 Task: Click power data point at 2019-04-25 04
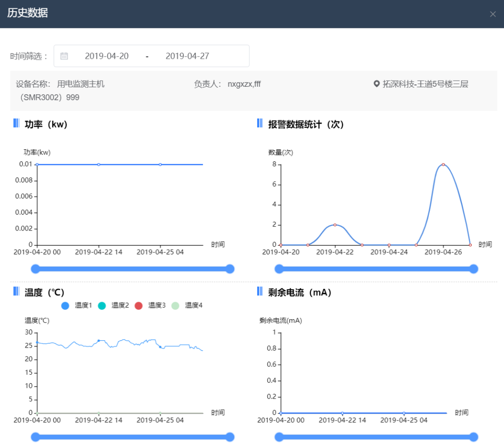160,165
